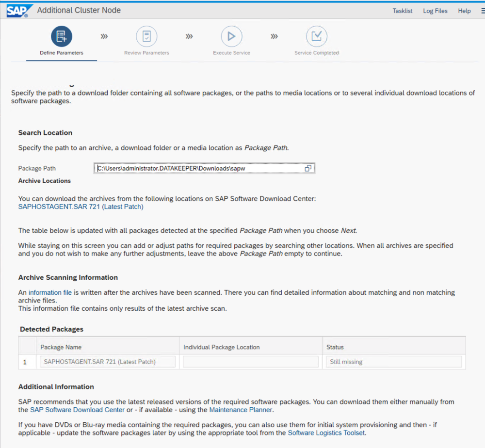Screen dimensions: 485x448
Task: Click the Individual Package Location field in row 1
Action: [x=251, y=362]
